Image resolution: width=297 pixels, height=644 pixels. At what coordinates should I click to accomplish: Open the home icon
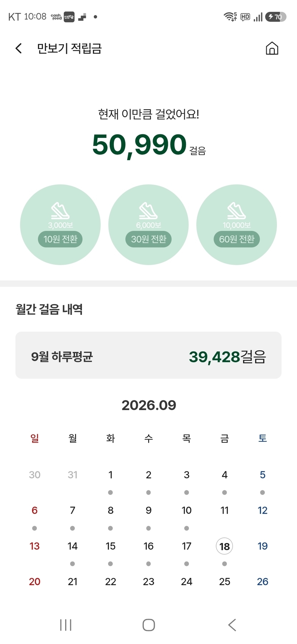pos(272,48)
